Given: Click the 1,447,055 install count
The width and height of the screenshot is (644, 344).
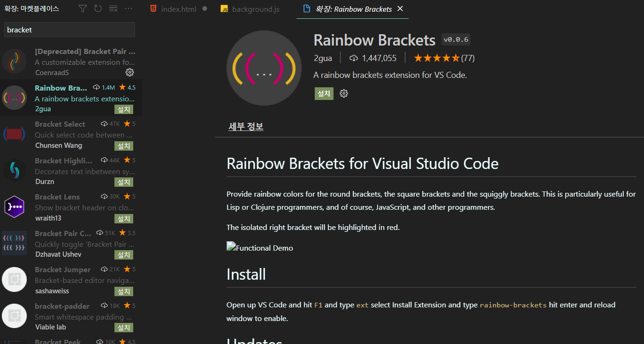Looking at the screenshot, I should coord(373,58).
